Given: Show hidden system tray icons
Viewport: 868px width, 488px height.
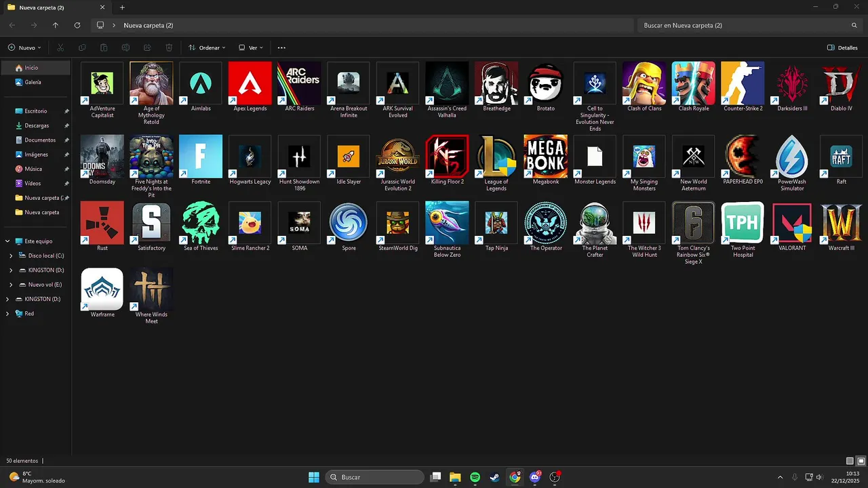Looking at the screenshot, I should click(780, 477).
